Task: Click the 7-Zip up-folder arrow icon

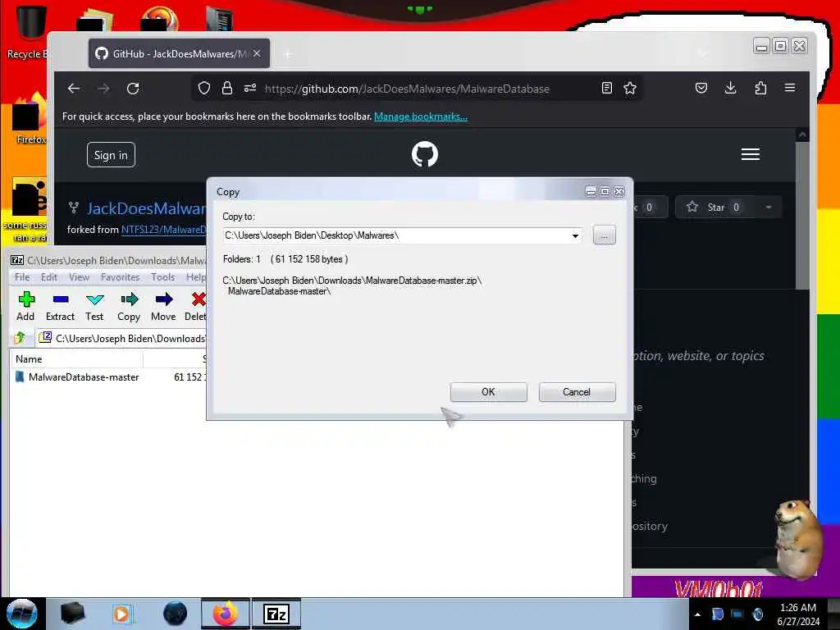Action: point(21,338)
